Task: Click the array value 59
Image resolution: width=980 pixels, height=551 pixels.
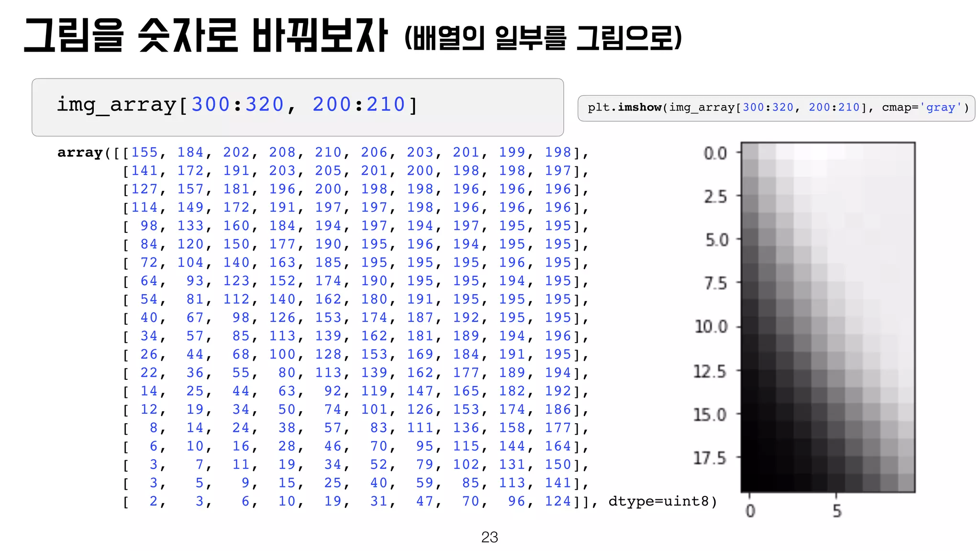Action: (424, 483)
